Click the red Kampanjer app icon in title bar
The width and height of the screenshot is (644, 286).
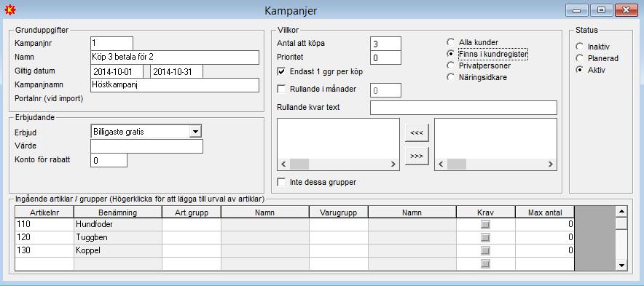pyautogui.click(x=10, y=10)
